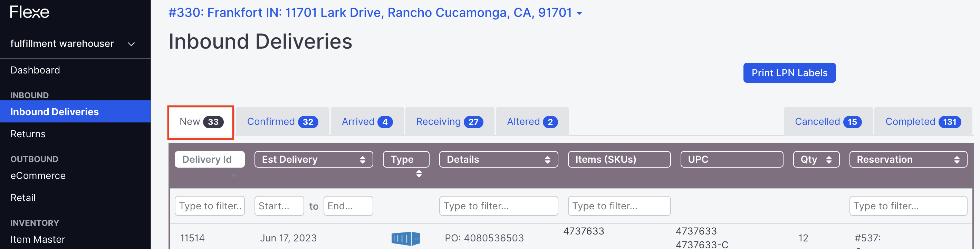Click the Delivery Id filter text field
Viewport: 980px width, 249px height.
click(210, 206)
